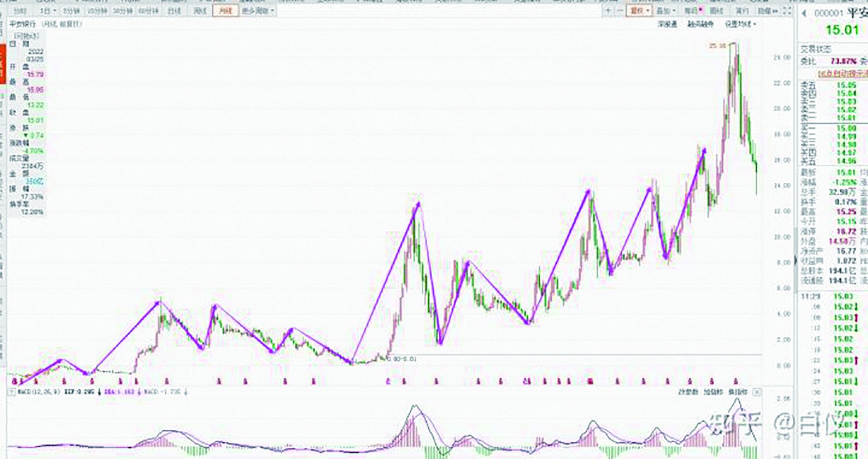Screen dimensions: 868x459
Task: Zoom in chart with plus icon
Action: pos(608,11)
